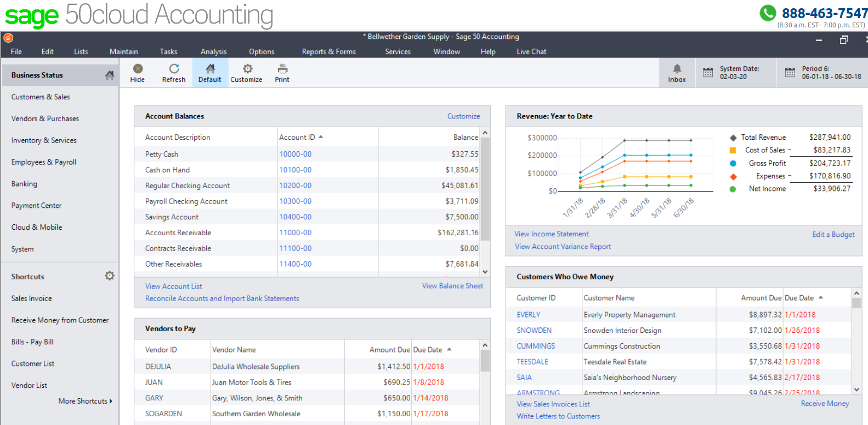Sort Customers by Due Date column
This screenshot has width=868, height=425.
tap(821, 298)
